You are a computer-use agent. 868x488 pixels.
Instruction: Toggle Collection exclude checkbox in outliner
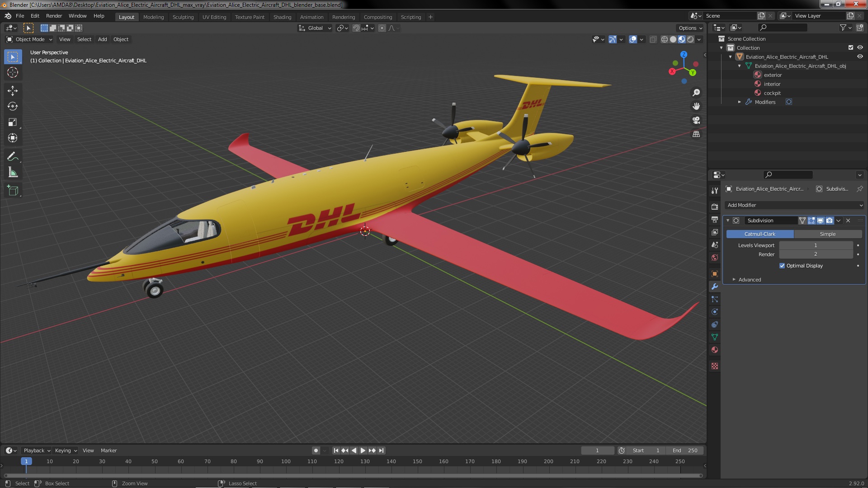click(x=851, y=47)
